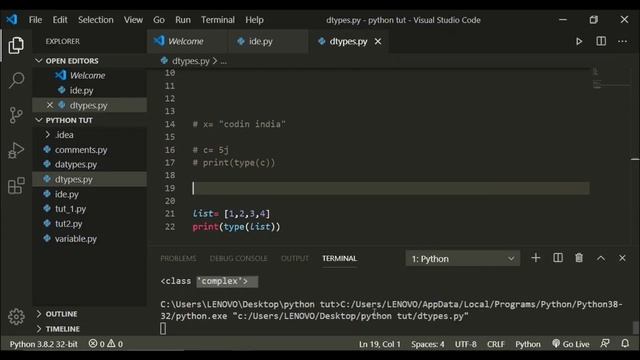Screen dimensions: 640x360
Task: Click errors and warnings count in status bar
Action: (106, 344)
